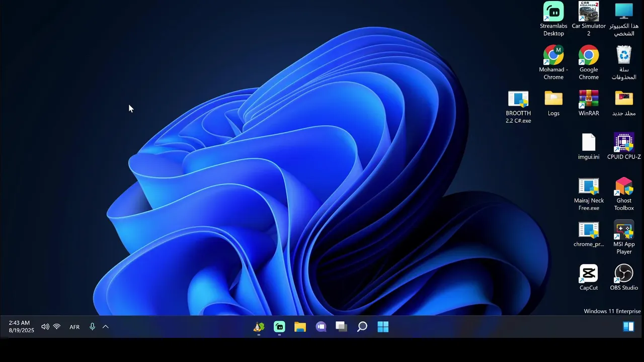644x362 pixels.
Task: Open File Explorer from taskbar
Action: click(300, 327)
